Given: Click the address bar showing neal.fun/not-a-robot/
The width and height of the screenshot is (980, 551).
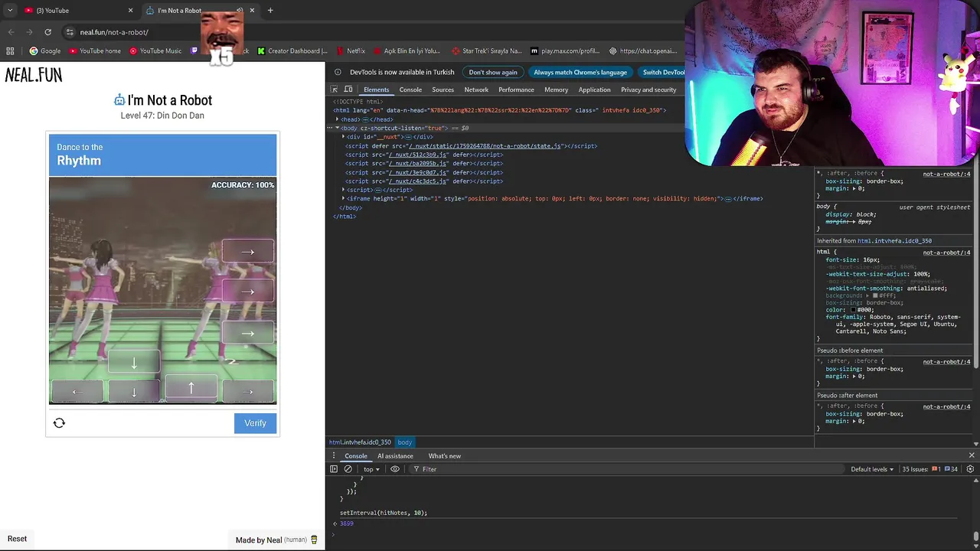Looking at the screenshot, I should (x=115, y=32).
